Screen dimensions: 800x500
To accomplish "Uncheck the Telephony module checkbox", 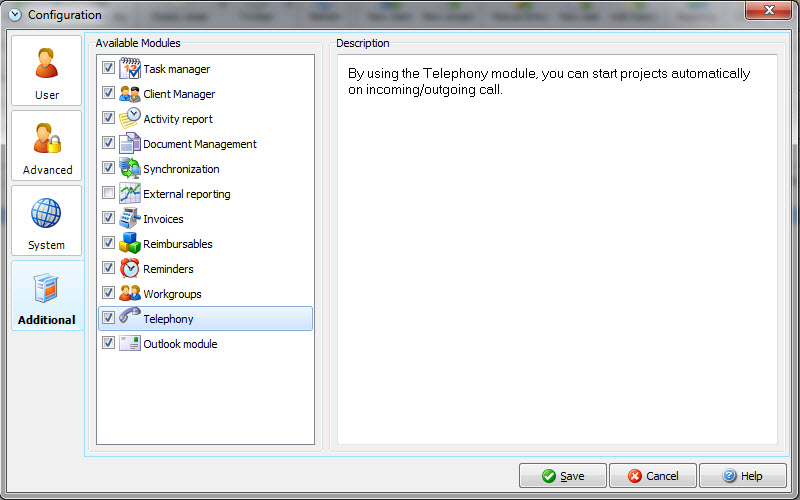I will (108, 319).
